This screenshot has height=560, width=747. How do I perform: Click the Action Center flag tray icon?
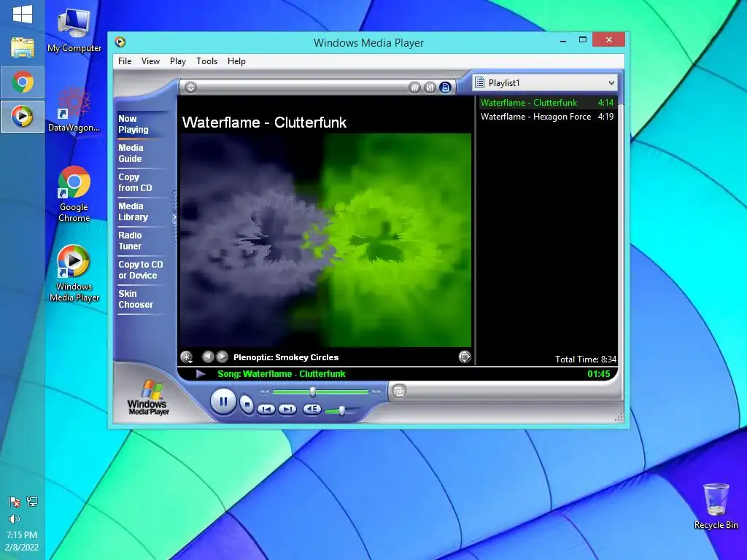click(x=15, y=502)
